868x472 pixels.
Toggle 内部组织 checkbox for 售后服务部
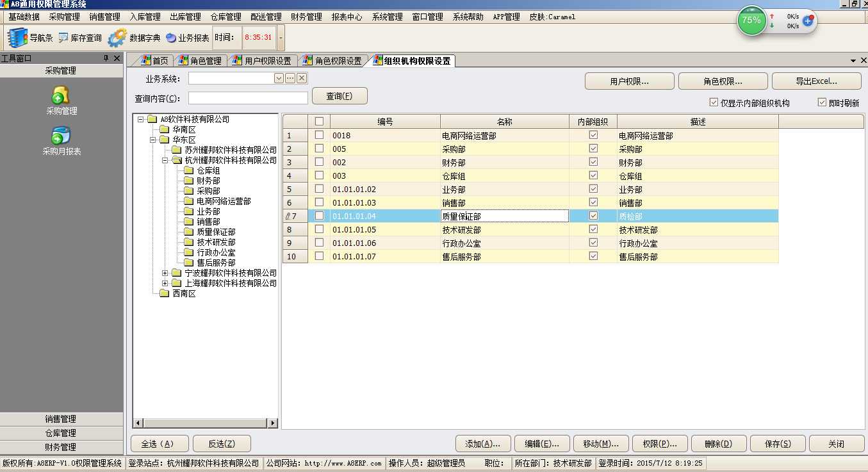(x=593, y=256)
